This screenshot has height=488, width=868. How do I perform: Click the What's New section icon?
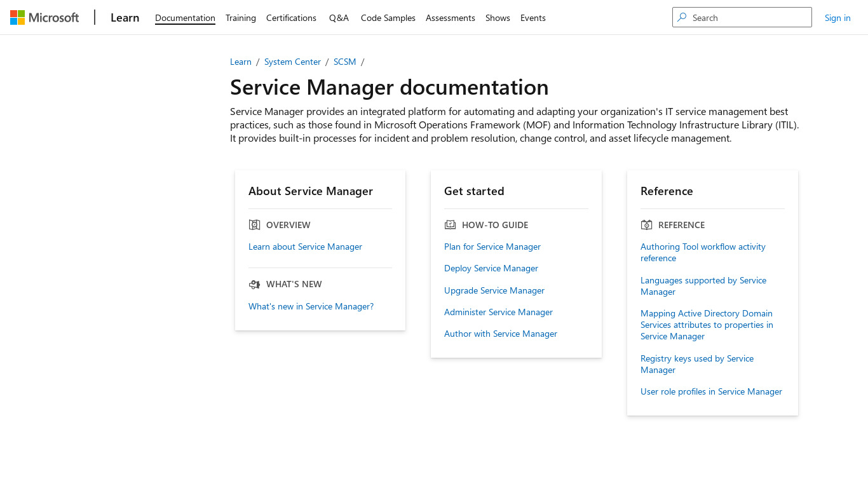255,284
